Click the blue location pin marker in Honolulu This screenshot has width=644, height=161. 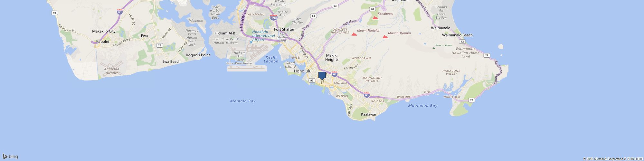click(x=322, y=76)
